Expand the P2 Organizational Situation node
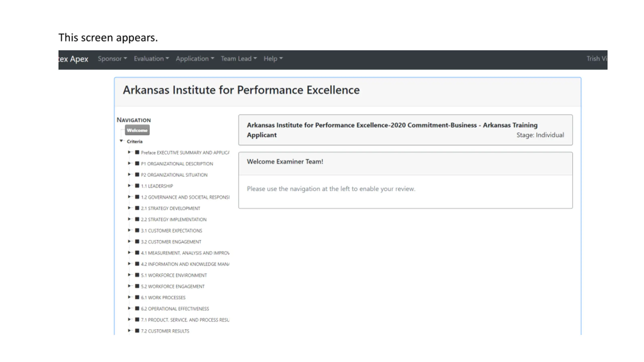 129,174
